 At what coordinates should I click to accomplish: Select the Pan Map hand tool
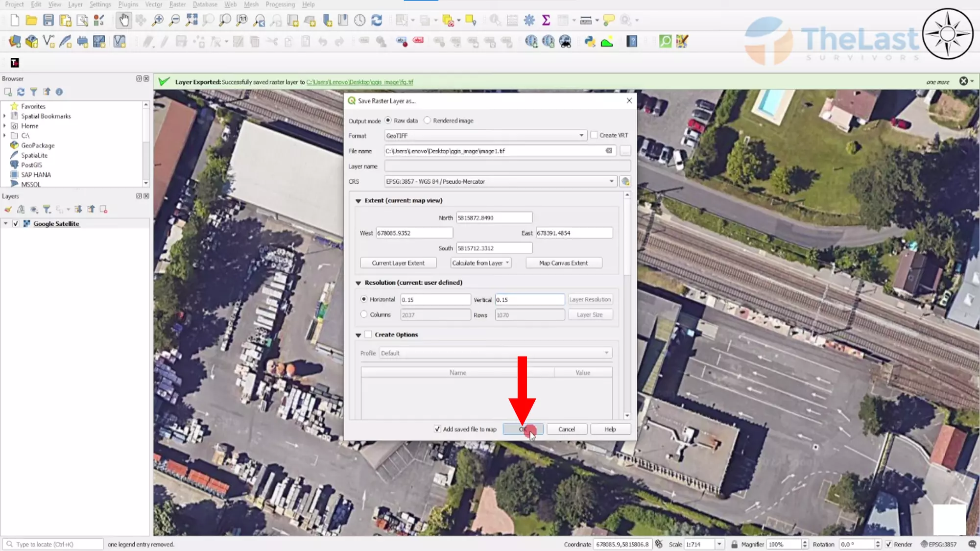pos(124,20)
